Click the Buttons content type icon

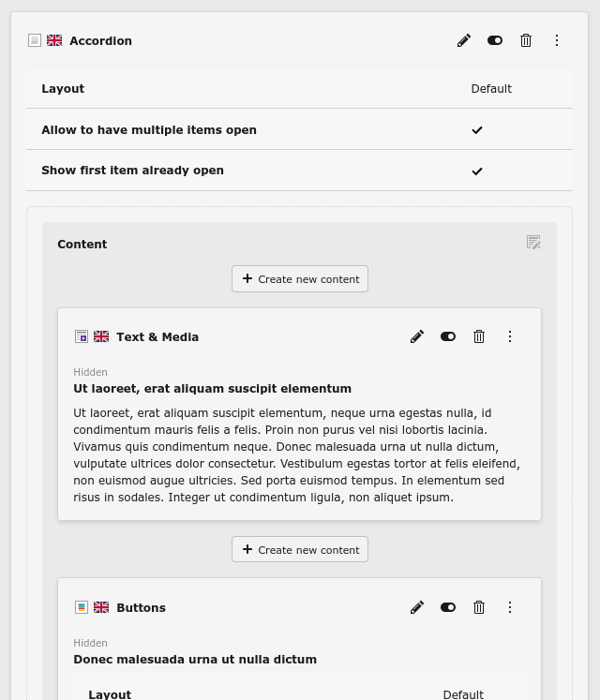(x=82, y=607)
